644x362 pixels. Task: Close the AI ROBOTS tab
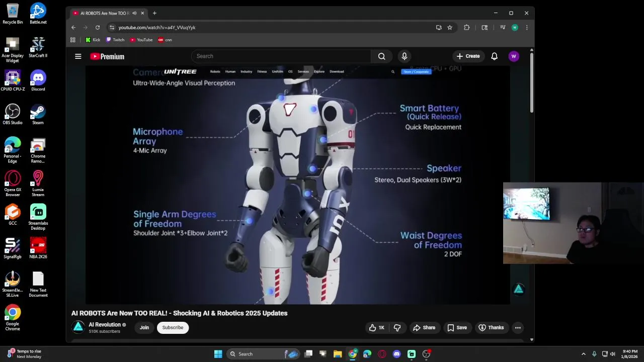coord(142,13)
